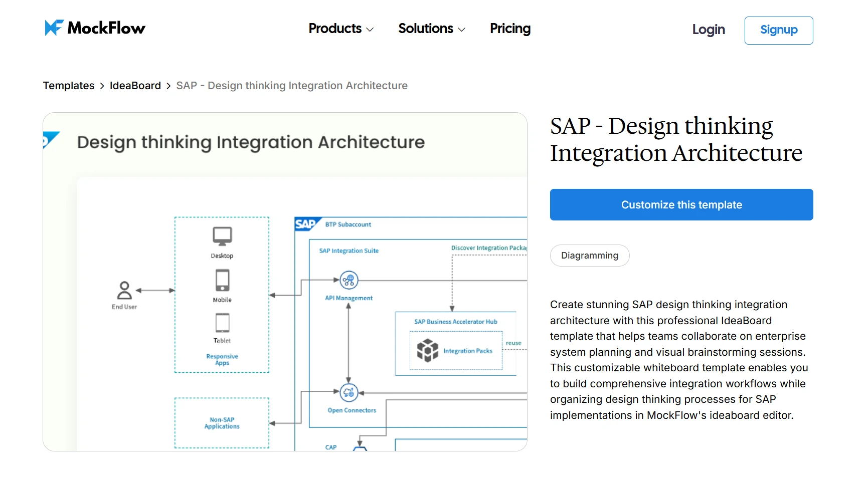
Task: Click the Responsive Apps label
Action: (222, 360)
